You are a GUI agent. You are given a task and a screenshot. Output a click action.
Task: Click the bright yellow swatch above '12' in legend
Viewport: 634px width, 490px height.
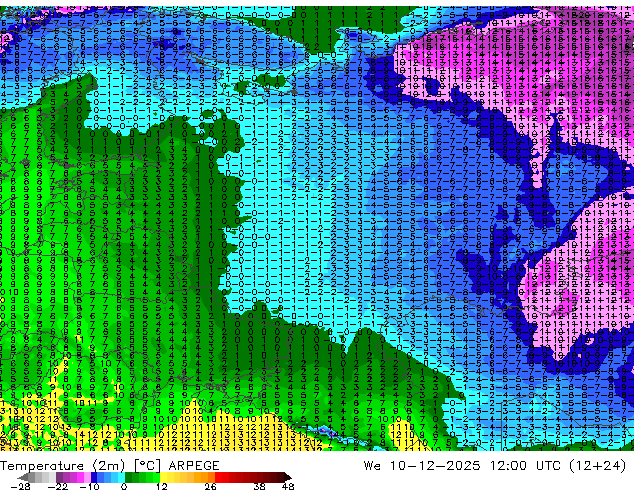[x=163, y=477]
